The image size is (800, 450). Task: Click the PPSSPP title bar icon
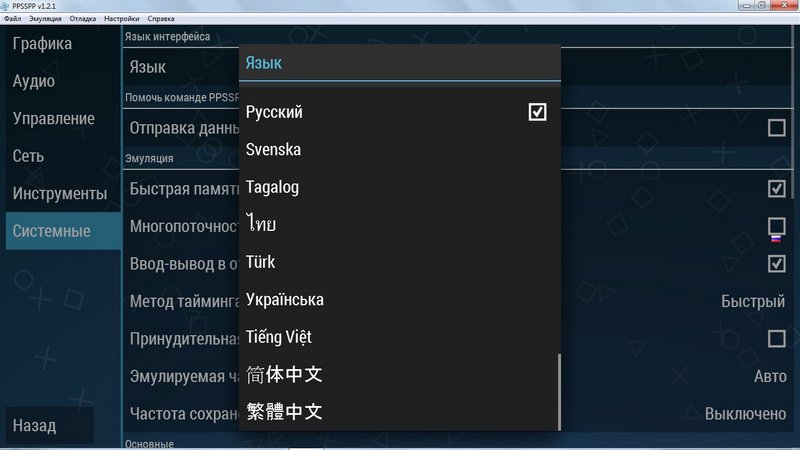(x=5, y=6)
